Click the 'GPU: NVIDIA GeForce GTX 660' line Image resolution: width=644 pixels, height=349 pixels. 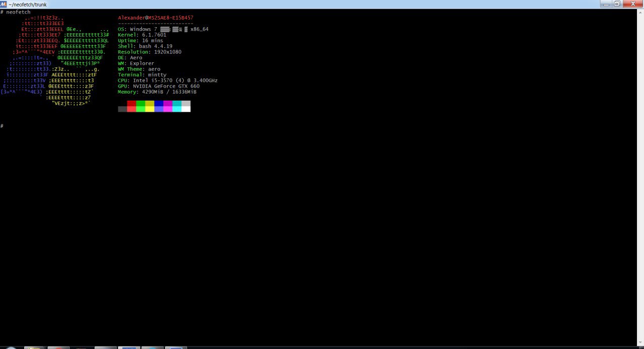pos(159,86)
